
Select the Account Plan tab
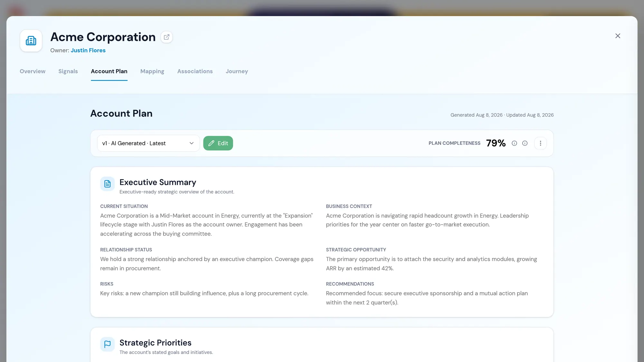[109, 71]
